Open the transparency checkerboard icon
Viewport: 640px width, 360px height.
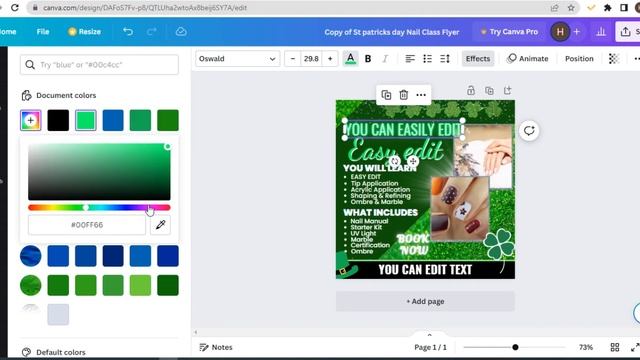613,59
